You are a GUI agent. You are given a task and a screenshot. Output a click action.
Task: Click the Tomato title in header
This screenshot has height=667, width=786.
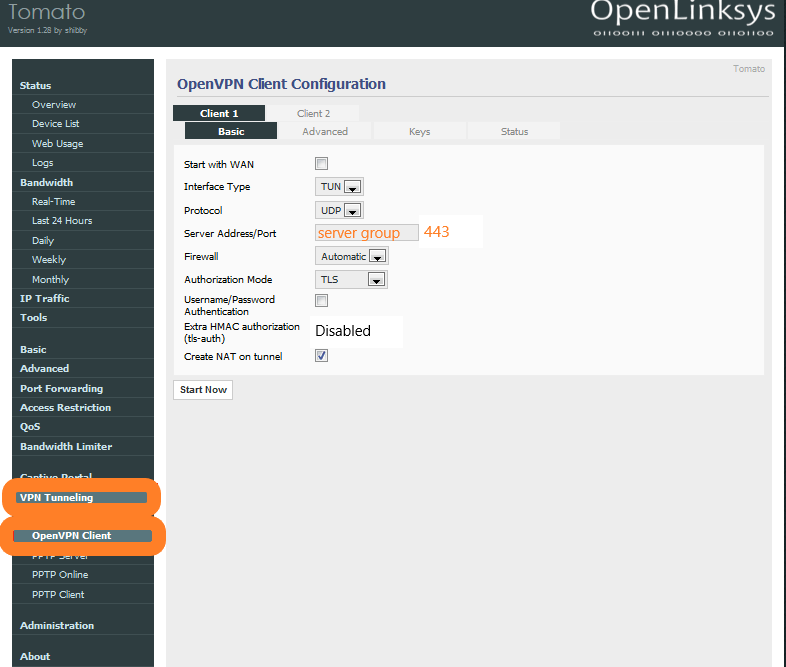pyautogui.click(x=47, y=12)
